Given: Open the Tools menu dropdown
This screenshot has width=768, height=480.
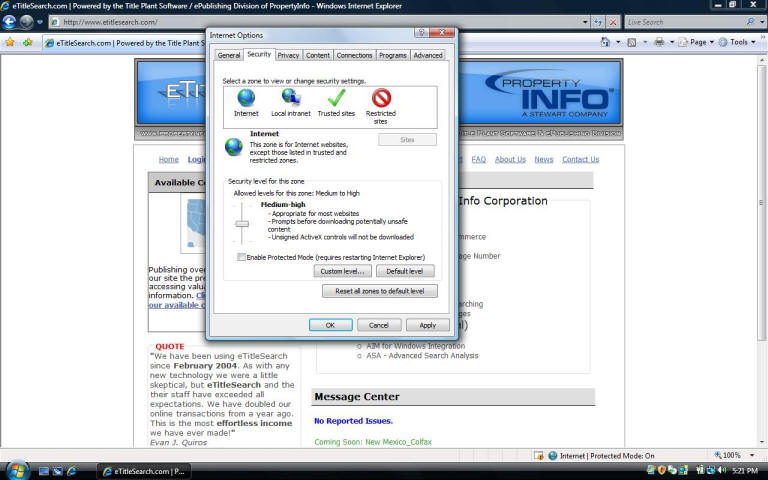Looking at the screenshot, I should point(737,43).
